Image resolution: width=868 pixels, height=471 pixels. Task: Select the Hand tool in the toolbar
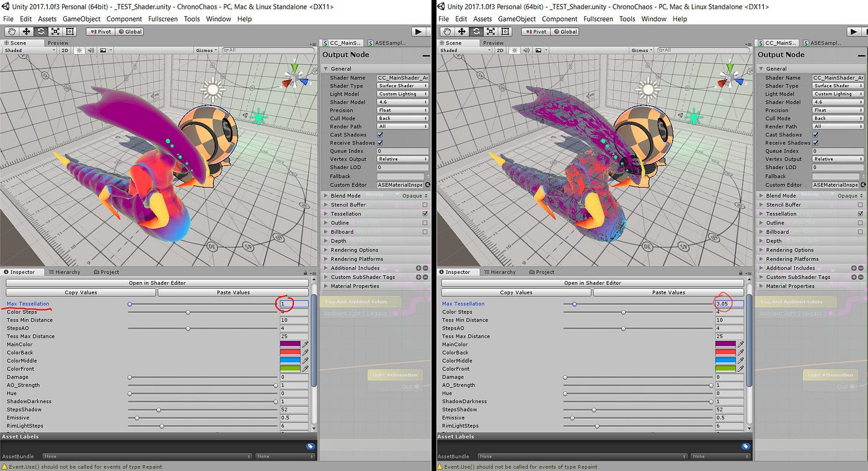pos(11,31)
